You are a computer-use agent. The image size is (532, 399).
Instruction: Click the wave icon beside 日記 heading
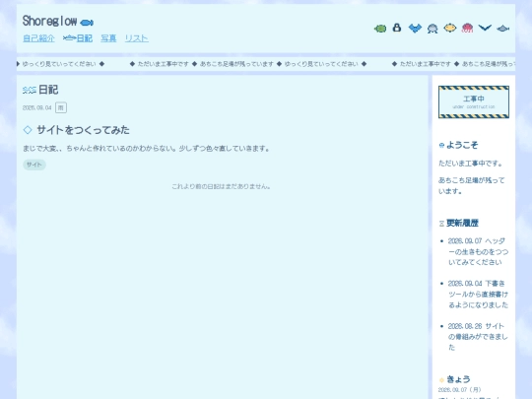(x=30, y=90)
